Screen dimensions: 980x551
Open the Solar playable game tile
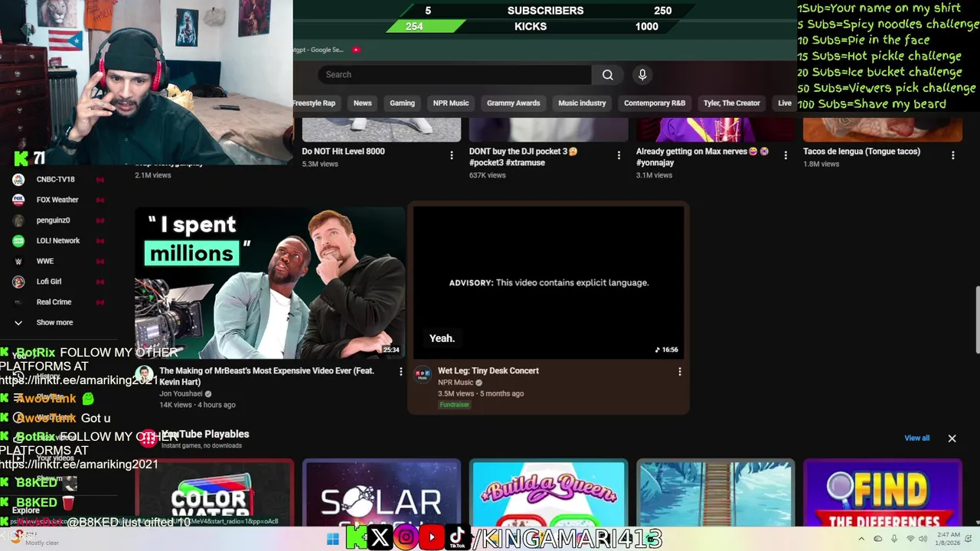click(381, 493)
